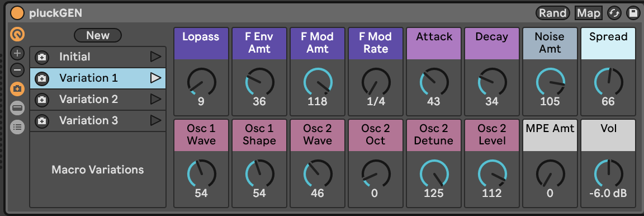
Task: Toggle the macro variations view icon
Action: coord(17,89)
